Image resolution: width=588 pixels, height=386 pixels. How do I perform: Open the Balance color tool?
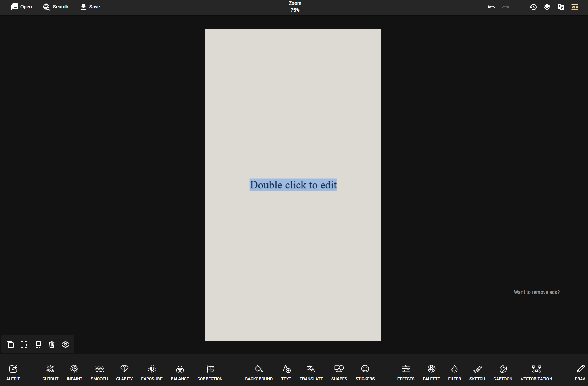(x=180, y=372)
